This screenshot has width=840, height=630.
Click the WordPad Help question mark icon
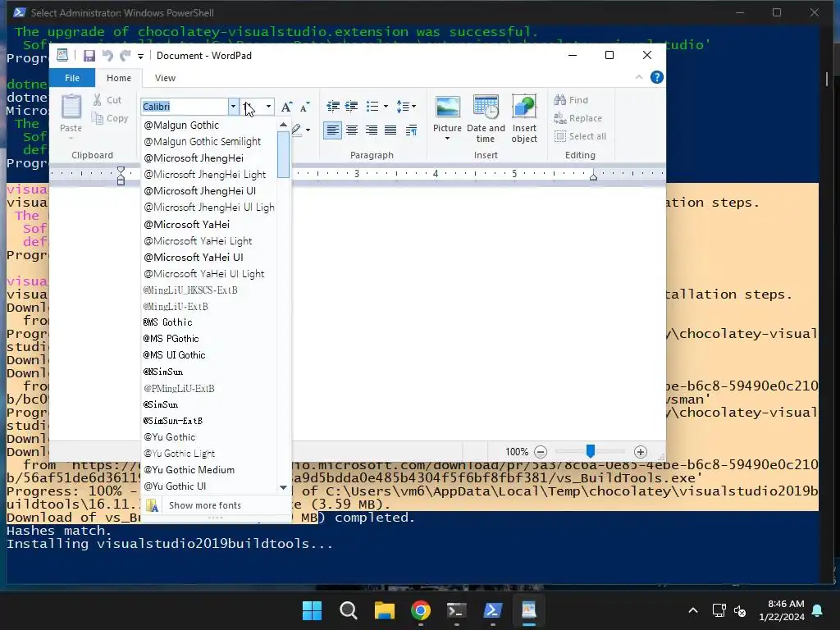click(x=657, y=78)
